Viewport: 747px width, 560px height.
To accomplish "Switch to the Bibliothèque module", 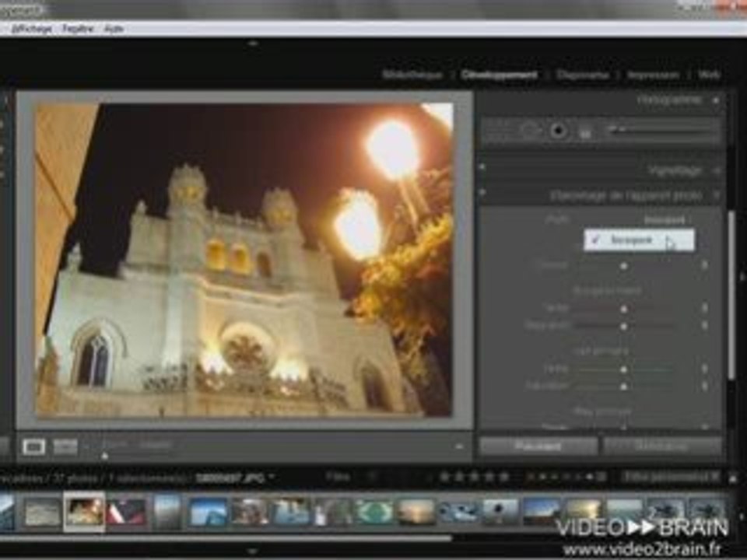I will point(412,75).
